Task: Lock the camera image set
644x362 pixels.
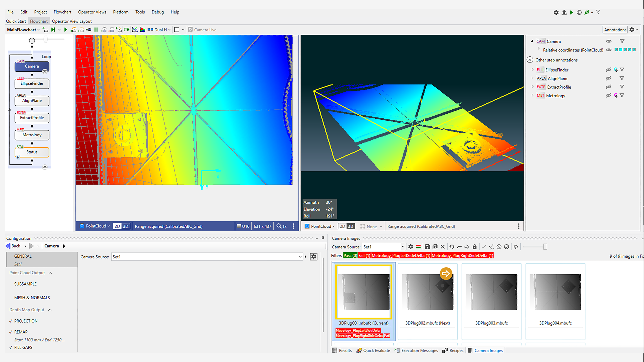Action: click(474, 247)
